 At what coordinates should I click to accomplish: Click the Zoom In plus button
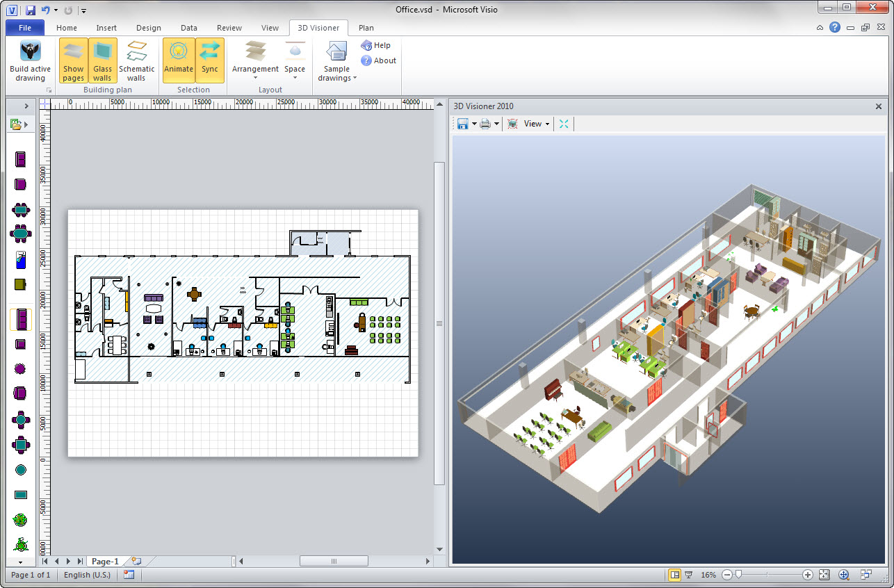coord(808,575)
